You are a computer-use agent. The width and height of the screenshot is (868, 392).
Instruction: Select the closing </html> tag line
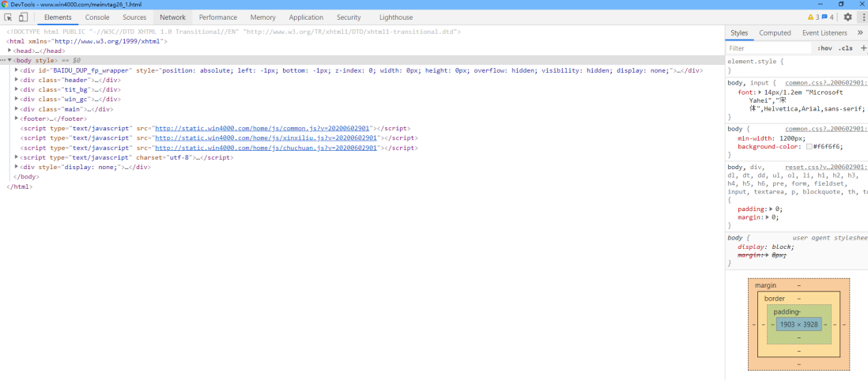click(20, 187)
